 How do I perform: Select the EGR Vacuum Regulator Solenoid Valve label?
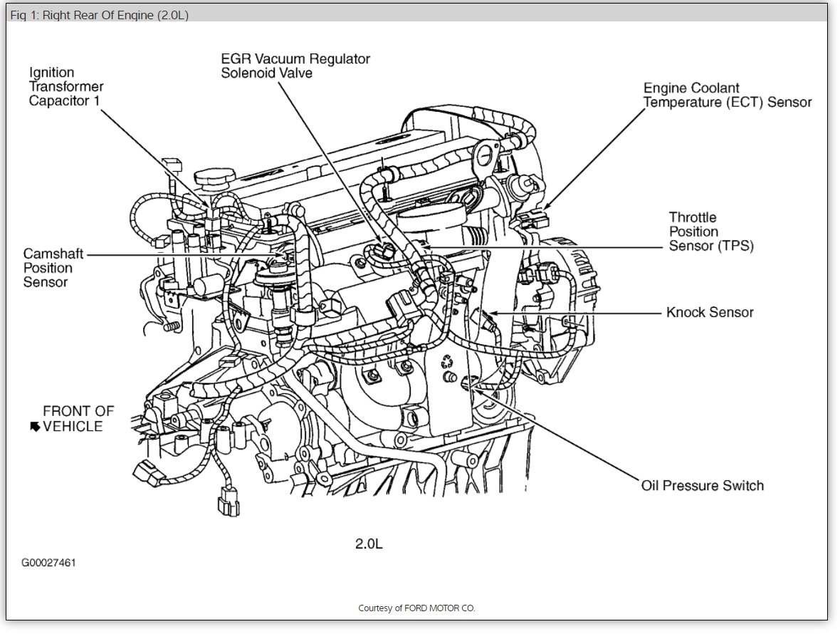tap(295, 66)
